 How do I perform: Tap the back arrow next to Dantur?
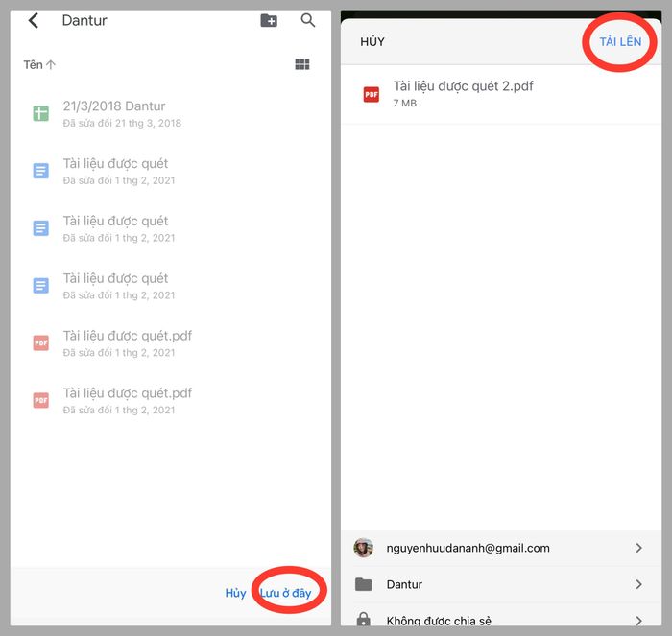tap(34, 21)
